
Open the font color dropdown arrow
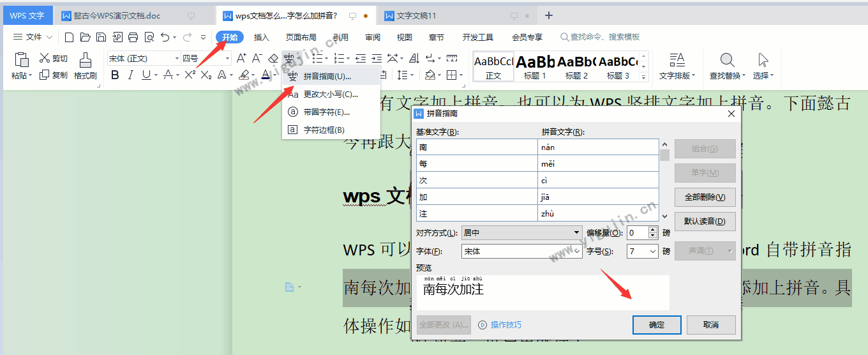[276, 75]
